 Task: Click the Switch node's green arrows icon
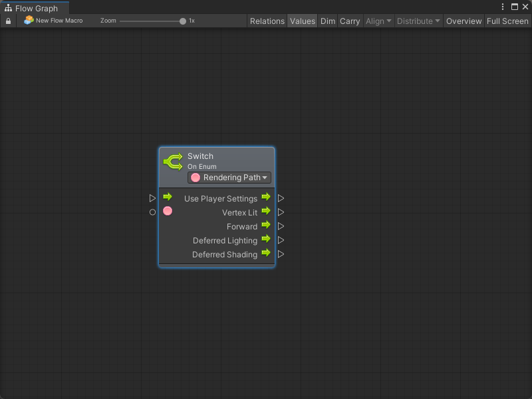pos(173,161)
